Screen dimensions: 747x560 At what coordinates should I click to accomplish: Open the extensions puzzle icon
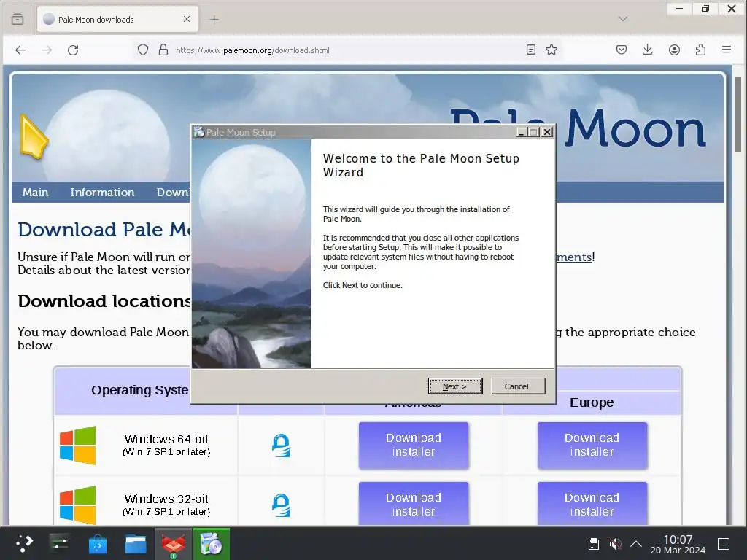pyautogui.click(x=700, y=50)
